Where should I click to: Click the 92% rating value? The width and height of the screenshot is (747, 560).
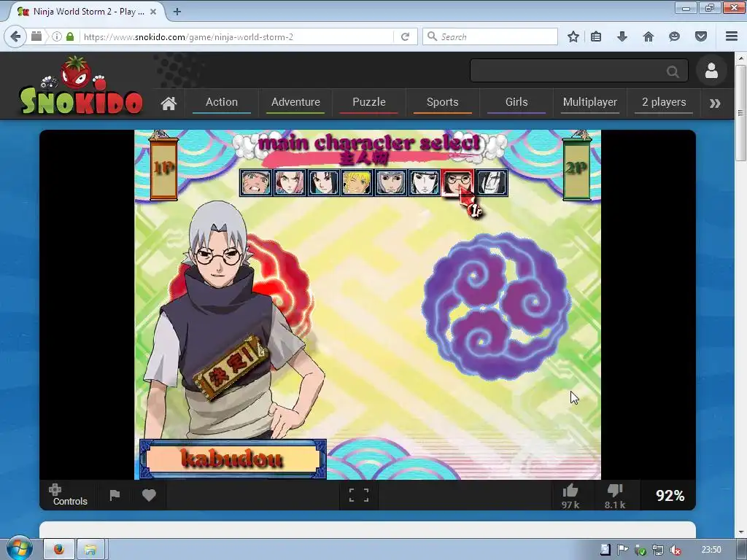point(670,496)
